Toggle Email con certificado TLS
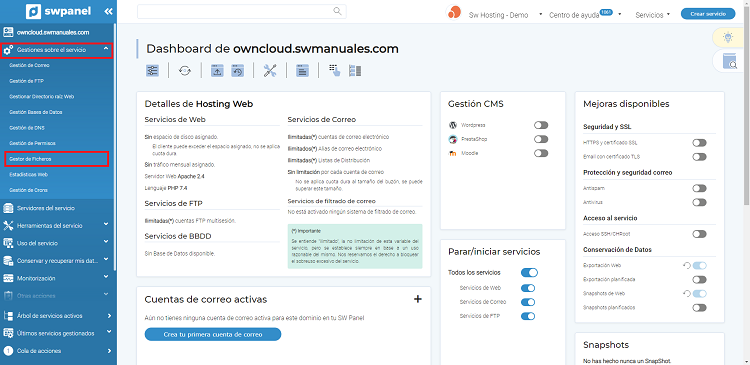 [x=699, y=157]
